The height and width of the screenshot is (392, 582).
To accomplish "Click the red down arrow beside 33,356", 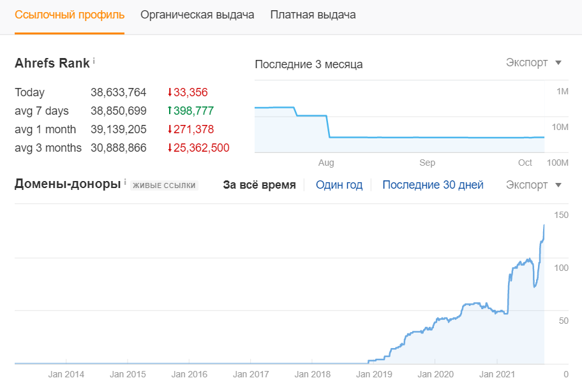I will 170,92.
